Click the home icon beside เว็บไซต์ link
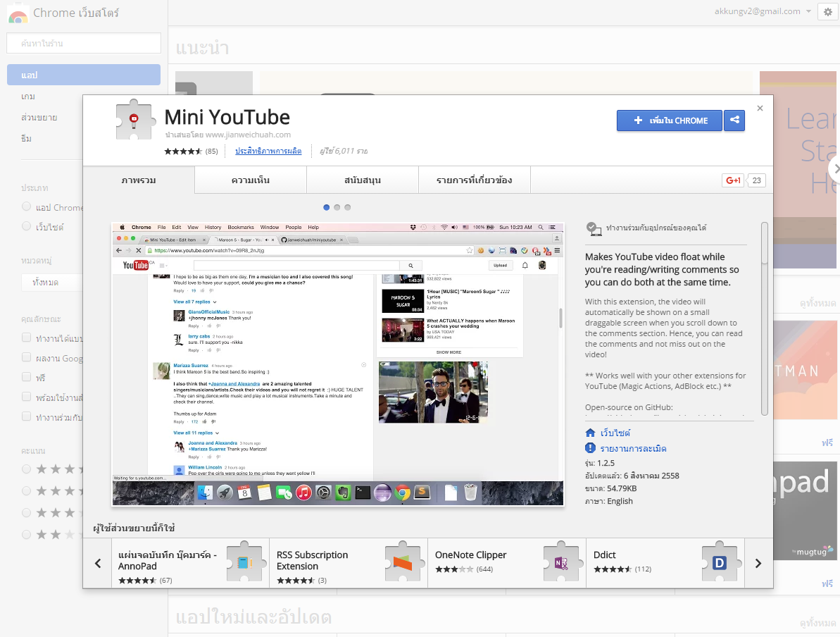 [590, 433]
